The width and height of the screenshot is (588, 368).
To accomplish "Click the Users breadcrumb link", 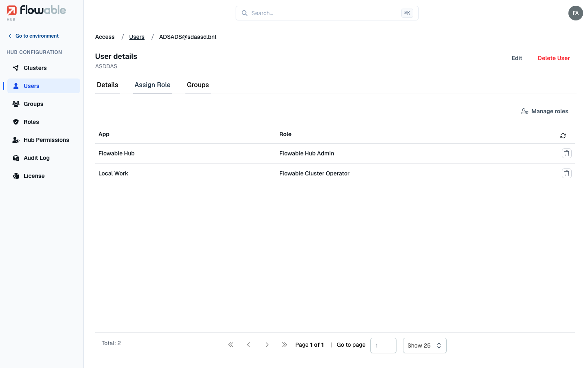I will click(137, 37).
